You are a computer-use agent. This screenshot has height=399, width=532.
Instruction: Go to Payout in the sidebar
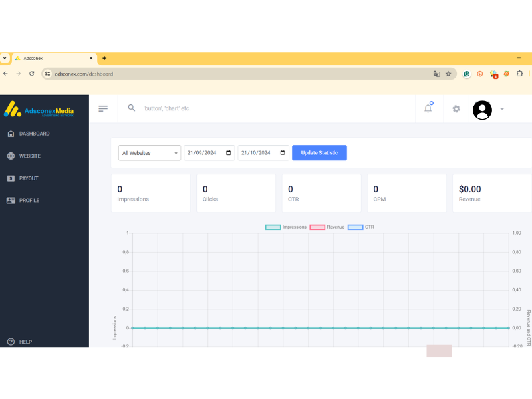click(x=28, y=178)
